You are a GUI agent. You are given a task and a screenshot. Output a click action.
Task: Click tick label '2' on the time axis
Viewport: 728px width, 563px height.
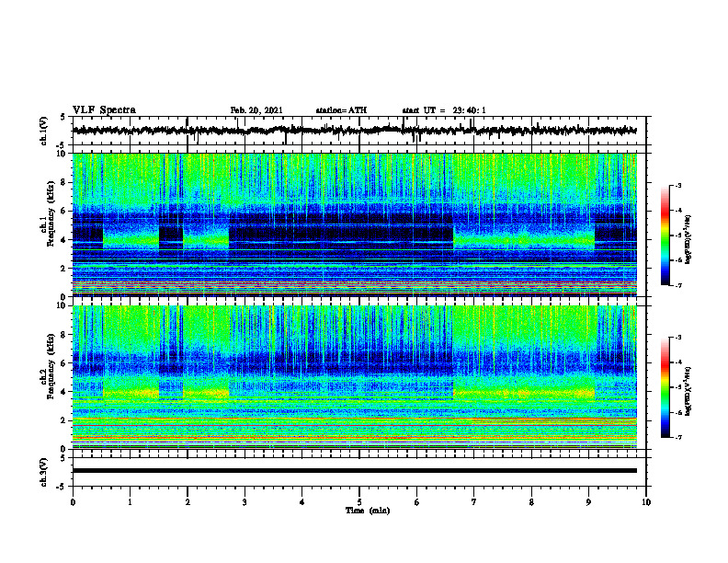(188, 502)
